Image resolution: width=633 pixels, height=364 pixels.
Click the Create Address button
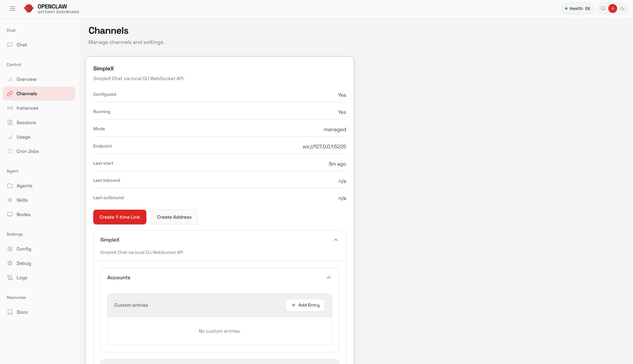[174, 217]
